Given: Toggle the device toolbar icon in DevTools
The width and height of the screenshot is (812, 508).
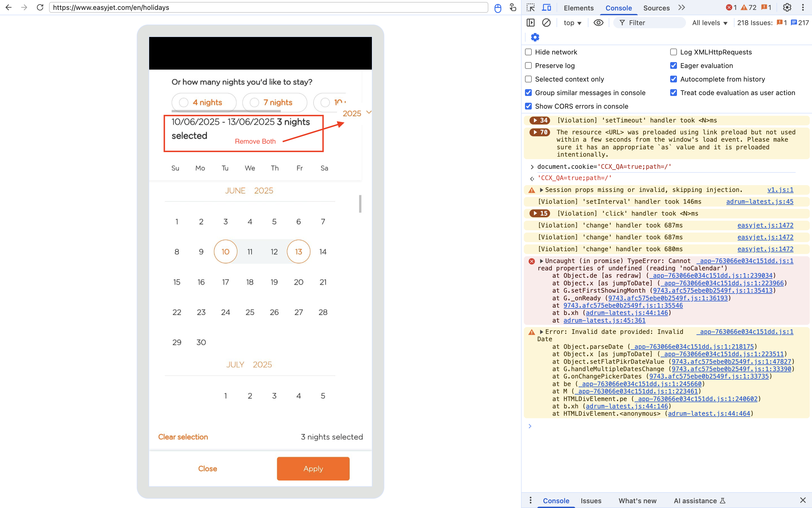Looking at the screenshot, I should click(x=547, y=7).
